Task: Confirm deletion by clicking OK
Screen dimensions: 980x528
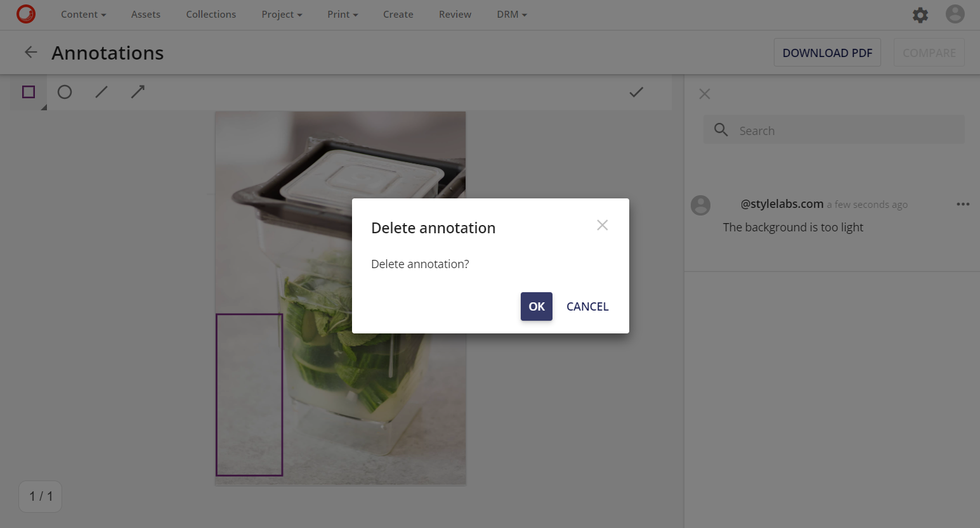Action: click(x=536, y=306)
